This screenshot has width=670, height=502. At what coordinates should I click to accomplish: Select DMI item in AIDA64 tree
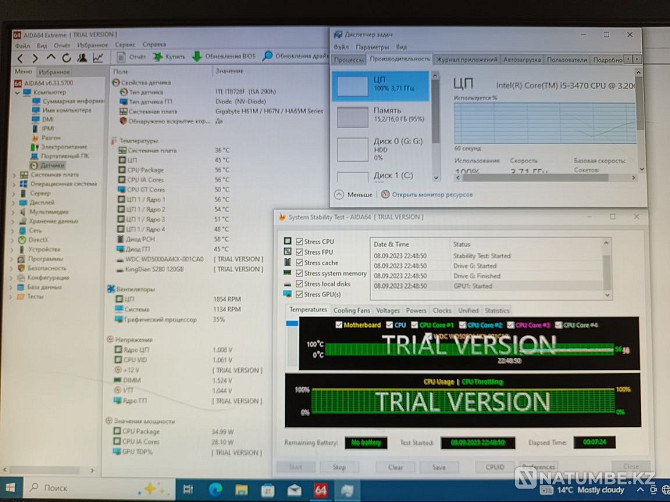coord(43,119)
